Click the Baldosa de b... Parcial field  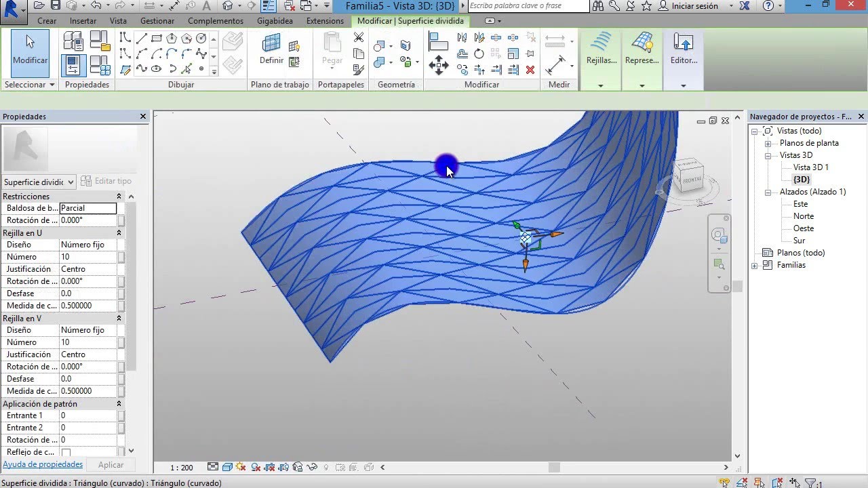87,208
